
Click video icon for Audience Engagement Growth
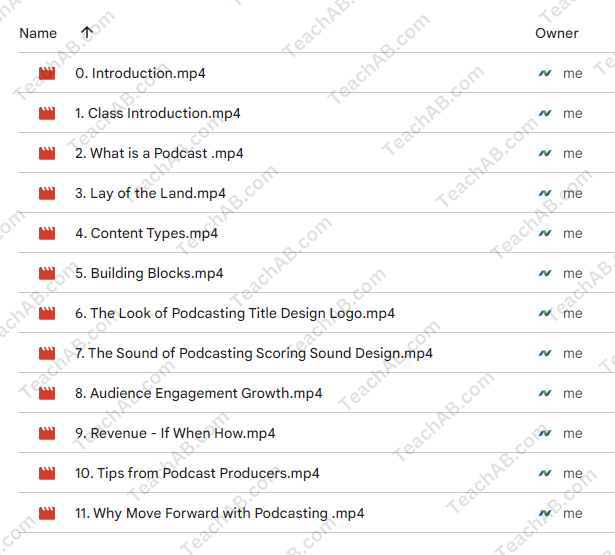[x=46, y=393]
